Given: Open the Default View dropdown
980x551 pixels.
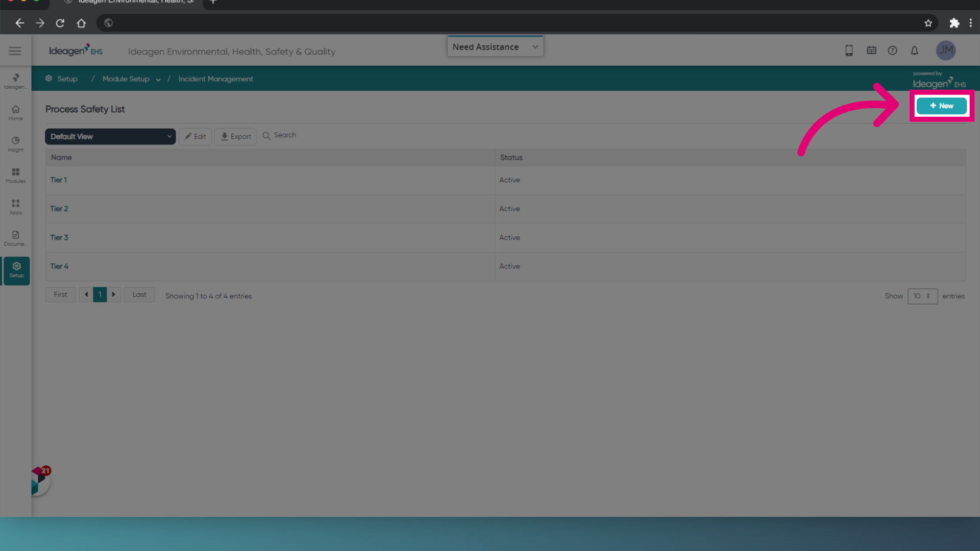Looking at the screenshot, I should (x=110, y=136).
